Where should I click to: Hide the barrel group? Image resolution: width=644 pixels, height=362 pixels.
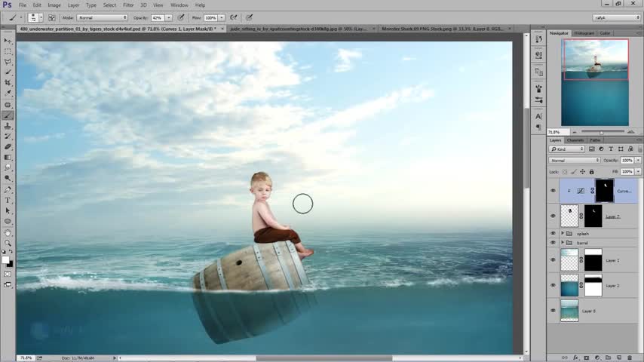553,243
